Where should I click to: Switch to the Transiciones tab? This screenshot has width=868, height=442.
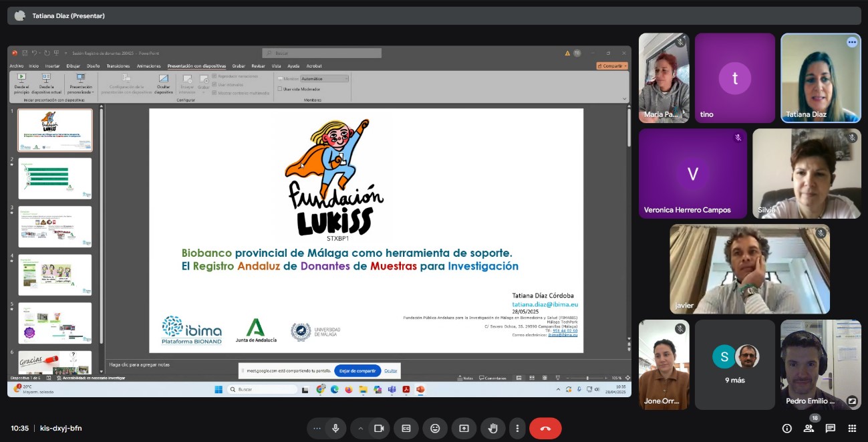(x=118, y=66)
